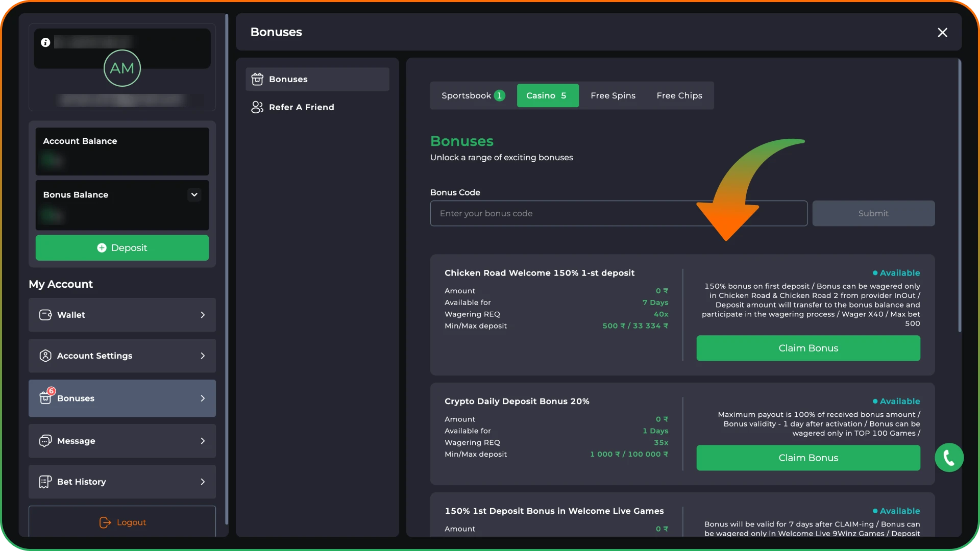Expand the Bonus Balance dropdown chevron
980x551 pixels.
coord(194,194)
